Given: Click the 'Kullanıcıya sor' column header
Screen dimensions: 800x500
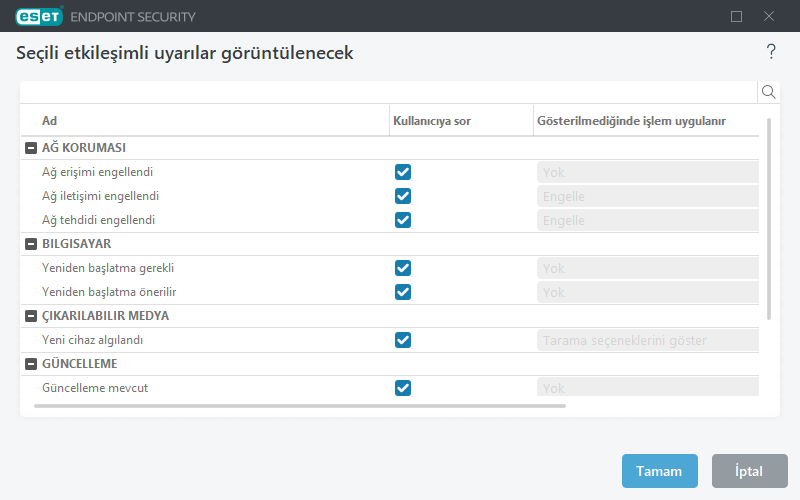Looking at the screenshot, I should (431, 121).
